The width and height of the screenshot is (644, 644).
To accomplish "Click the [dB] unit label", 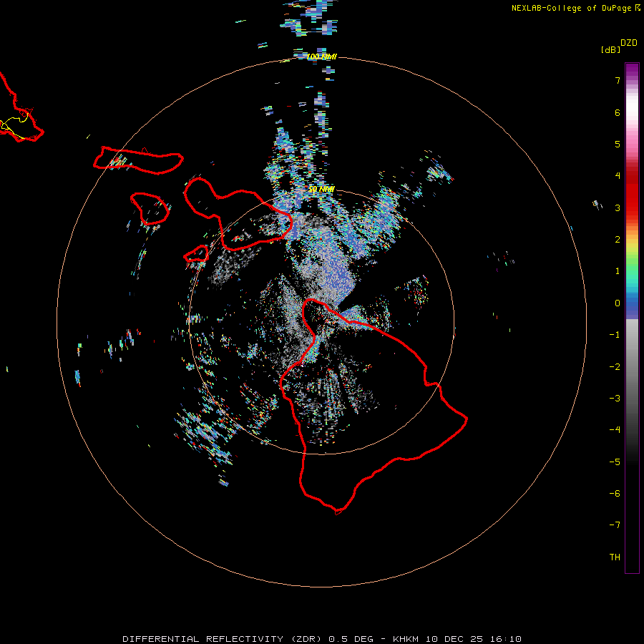I will point(611,49).
